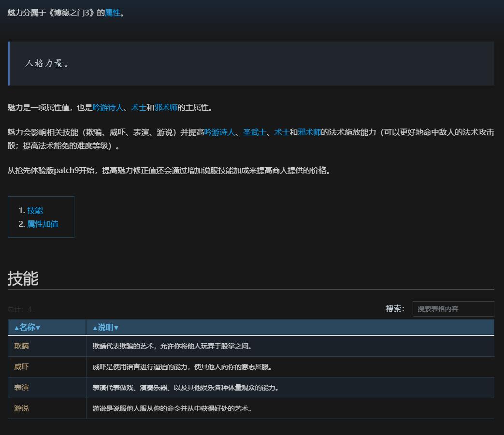Open 邪术师 link in the spellcasting paragraph
The width and height of the screenshot is (504, 435).
(309, 132)
